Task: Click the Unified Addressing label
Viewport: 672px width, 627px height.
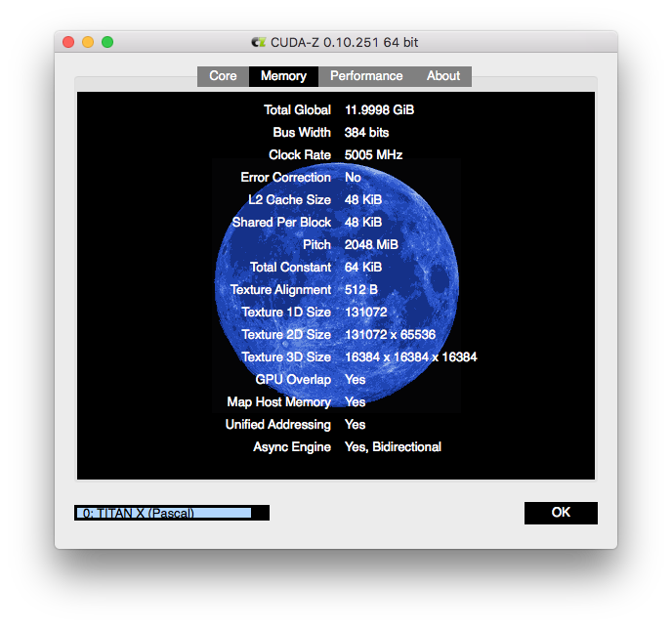Action: 277,425
